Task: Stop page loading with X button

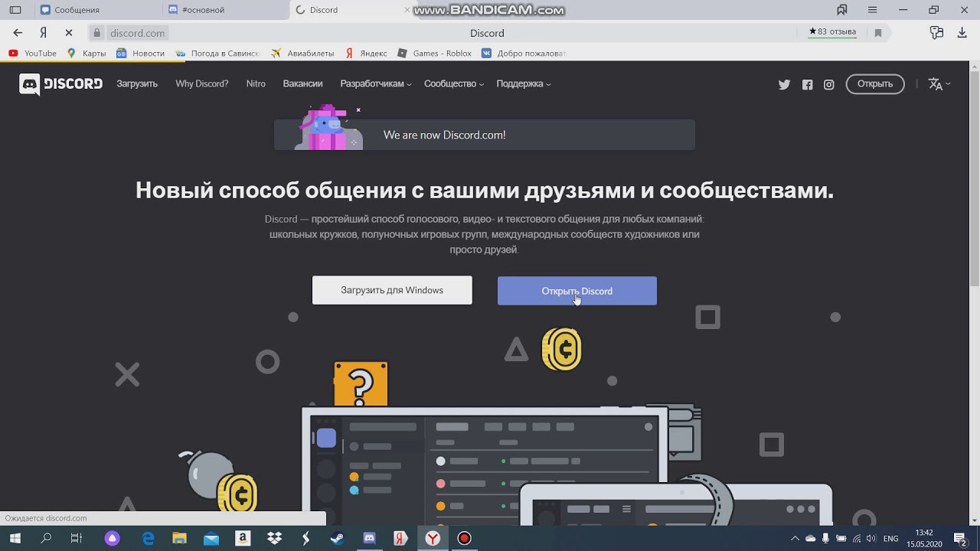Action: tap(69, 33)
